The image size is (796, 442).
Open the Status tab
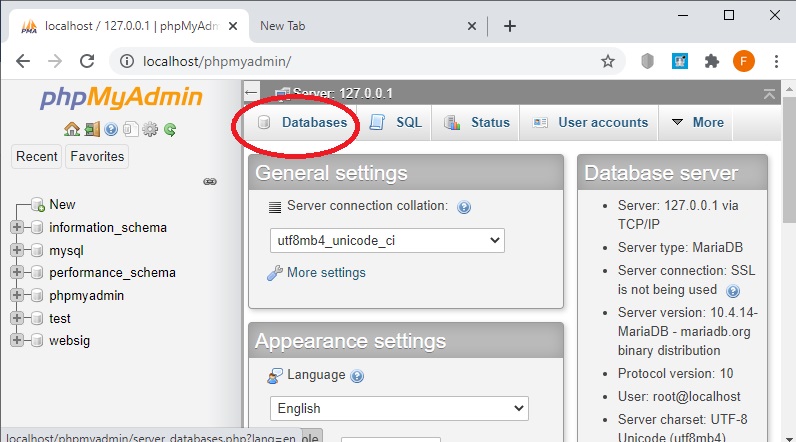[476, 122]
